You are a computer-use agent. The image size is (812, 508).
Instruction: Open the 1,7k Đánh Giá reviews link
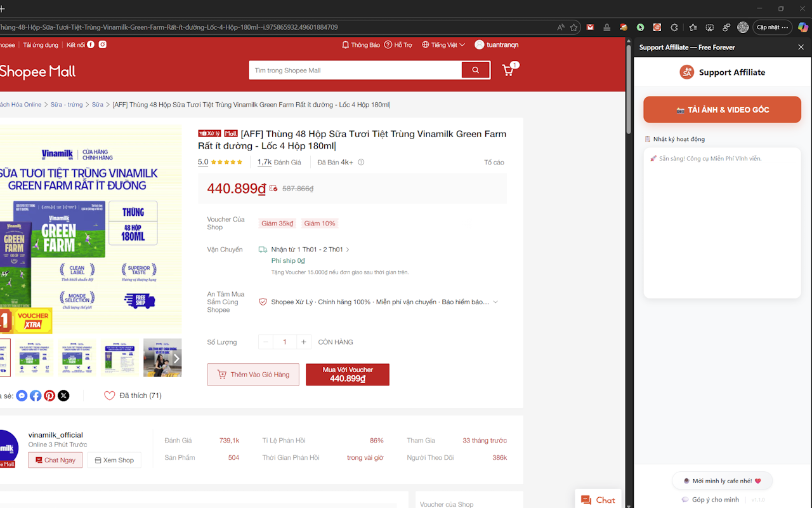tap(279, 163)
